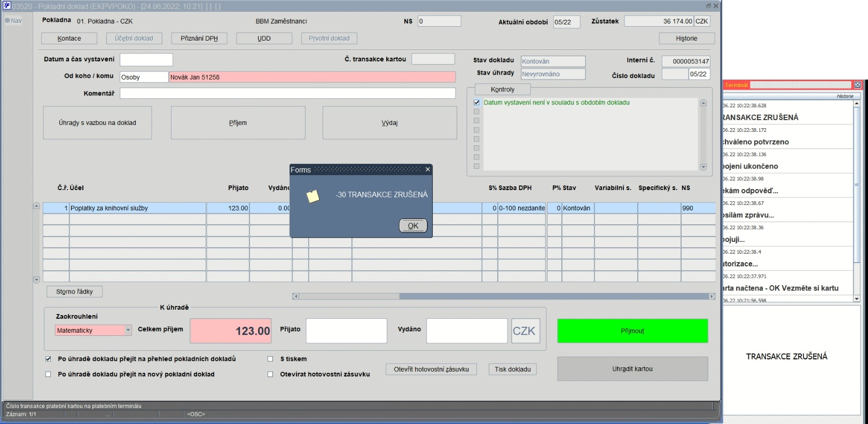Click the application icon in the title bar
The image size is (868, 424).
click(7, 5)
